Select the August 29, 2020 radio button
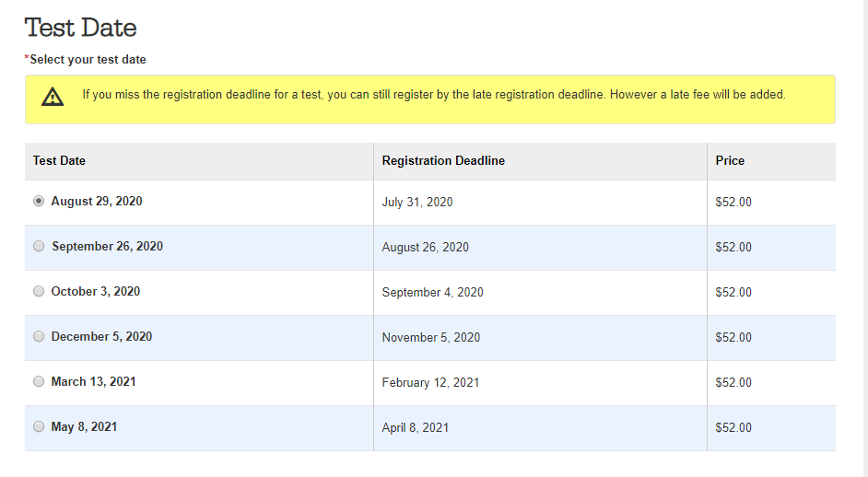Screen dimensions: 868x477 coord(39,201)
